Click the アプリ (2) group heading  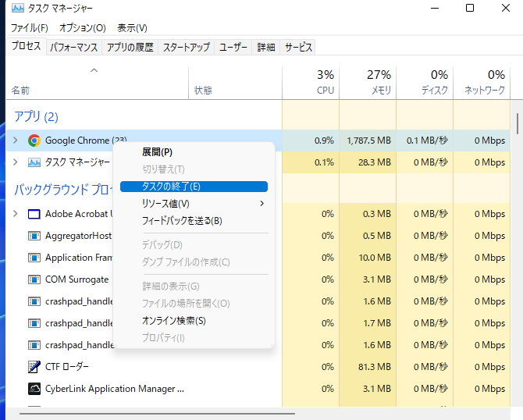[x=36, y=117]
